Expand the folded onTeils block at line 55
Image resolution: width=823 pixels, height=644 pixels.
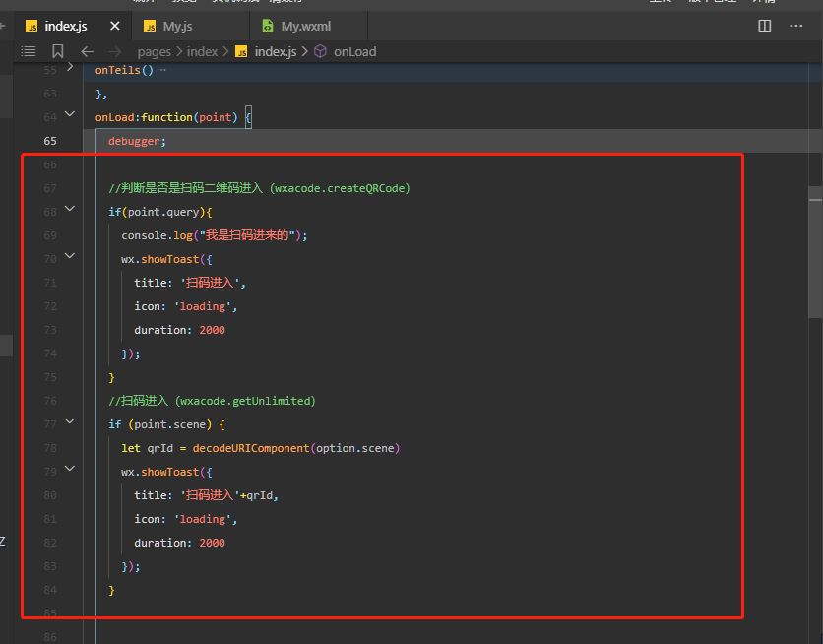(70, 67)
